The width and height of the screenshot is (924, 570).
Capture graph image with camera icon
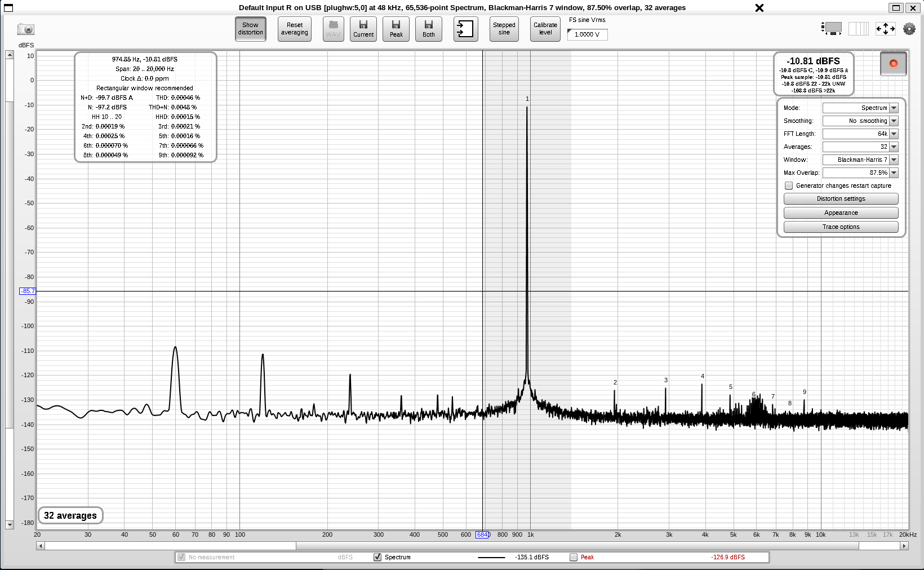(x=25, y=29)
